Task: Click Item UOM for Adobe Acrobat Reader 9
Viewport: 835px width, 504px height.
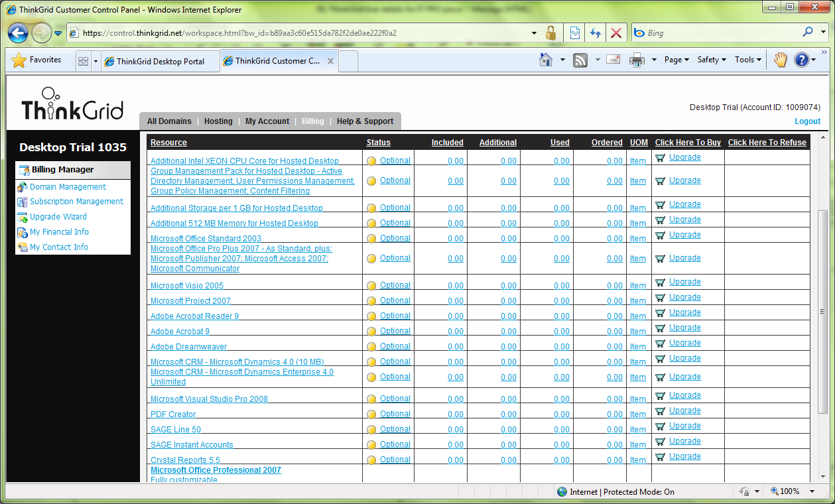Action: [x=638, y=316]
